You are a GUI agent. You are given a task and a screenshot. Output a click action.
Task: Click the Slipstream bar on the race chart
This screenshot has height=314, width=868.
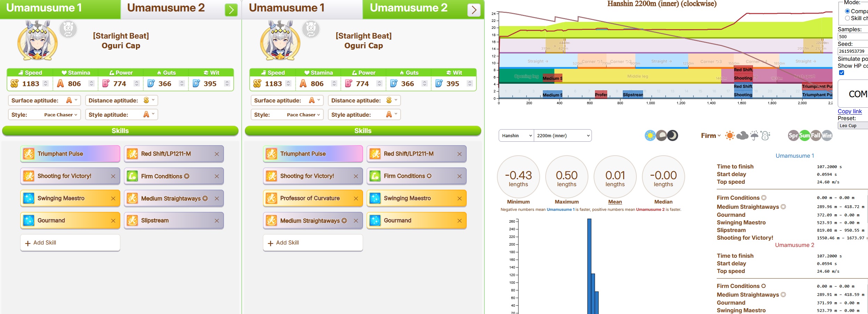(633, 94)
